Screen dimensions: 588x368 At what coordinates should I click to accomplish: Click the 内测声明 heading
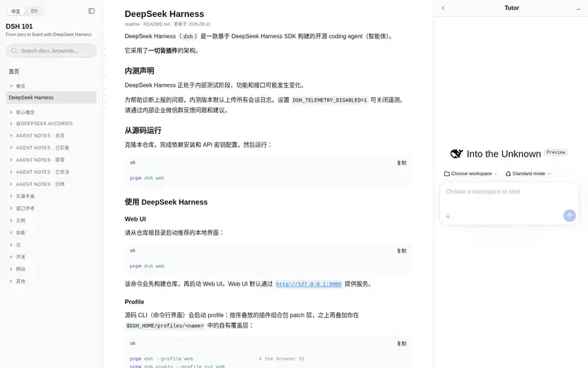point(139,71)
